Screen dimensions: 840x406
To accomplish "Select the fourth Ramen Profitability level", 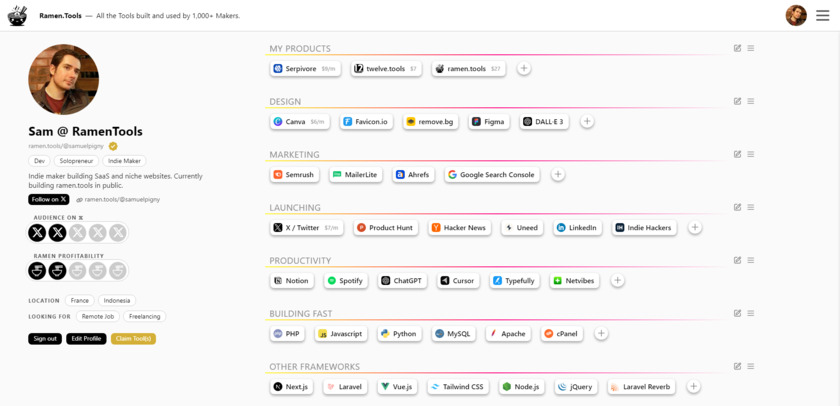I will pyautogui.click(x=98, y=271).
